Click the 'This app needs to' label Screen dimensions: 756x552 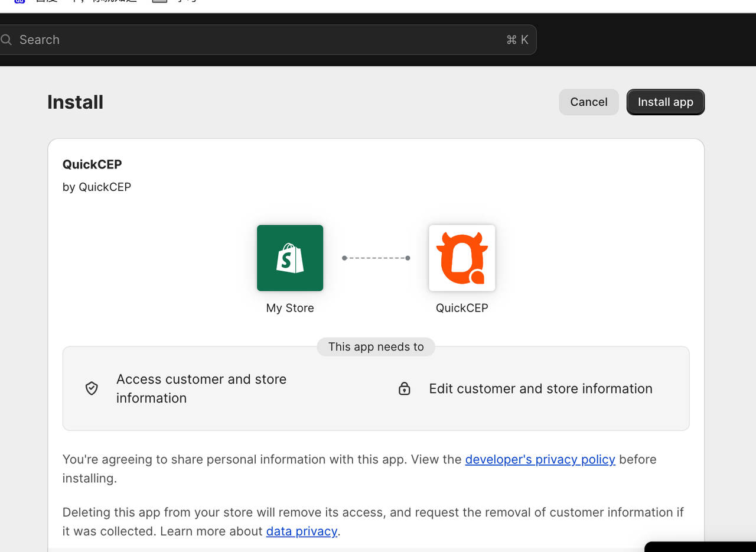376,347
